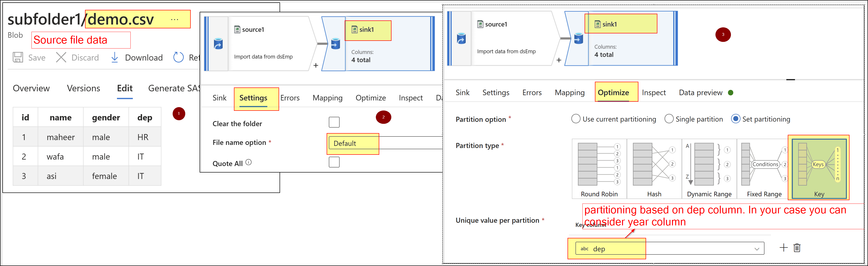Select the Single partition radio button

669,119
